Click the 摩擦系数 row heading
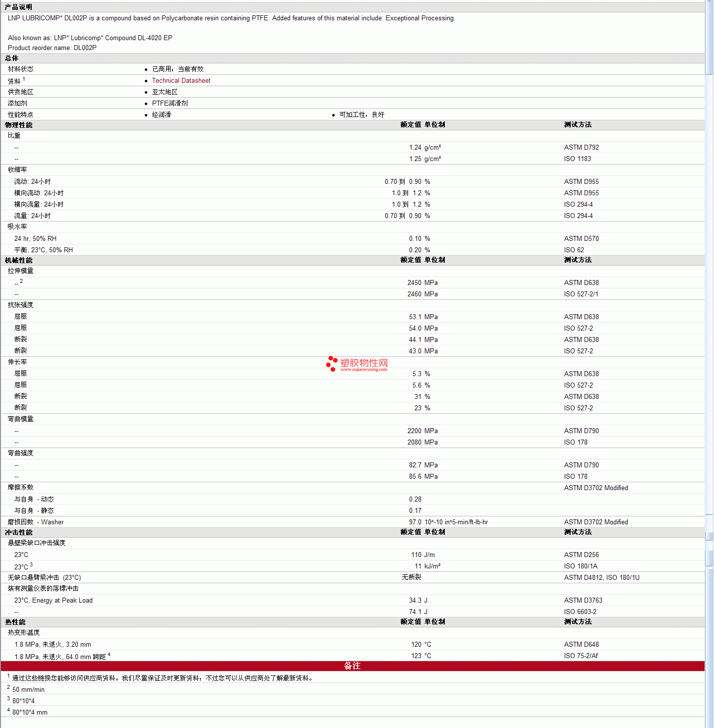 (x=20, y=487)
